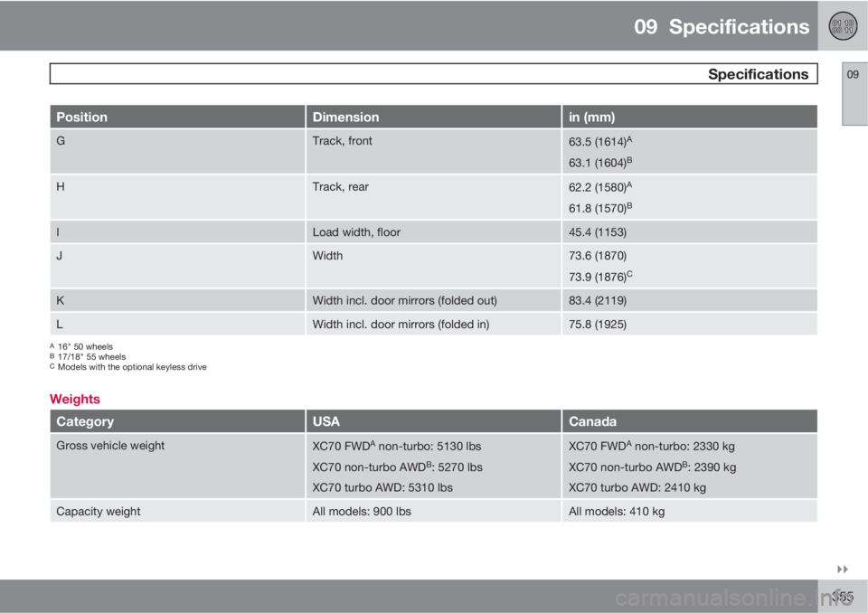Screen dimensions: 868x613
Task: Click footnote A '16" 50 wheels'
Action: pyautogui.click(x=81, y=346)
